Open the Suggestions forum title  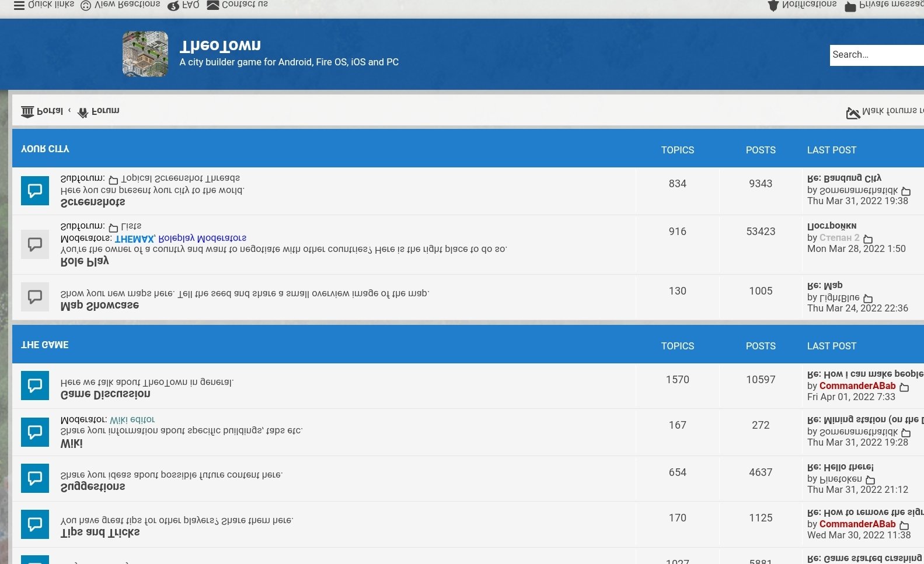point(93,486)
